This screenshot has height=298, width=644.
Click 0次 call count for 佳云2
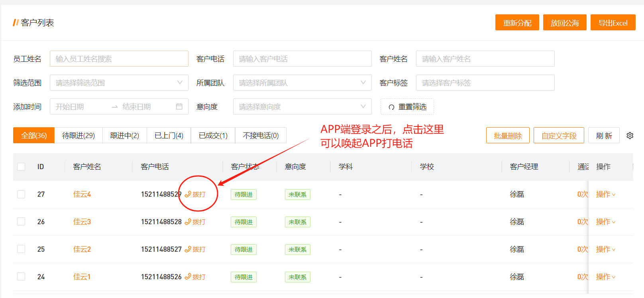tap(582, 249)
